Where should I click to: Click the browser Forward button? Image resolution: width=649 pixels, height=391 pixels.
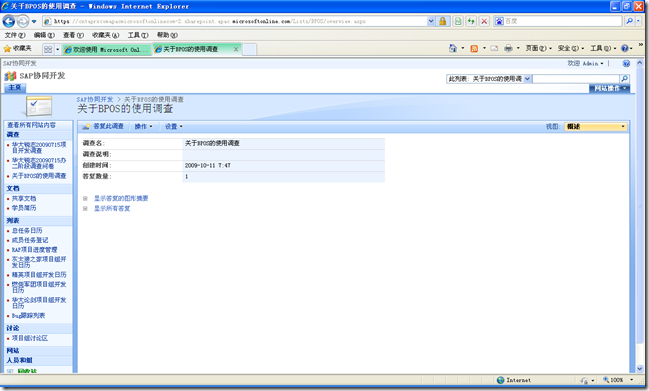pyautogui.click(x=23, y=21)
